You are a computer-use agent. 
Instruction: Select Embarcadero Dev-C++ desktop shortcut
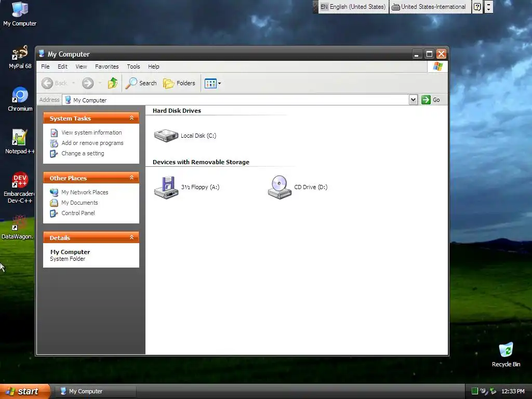19,188
